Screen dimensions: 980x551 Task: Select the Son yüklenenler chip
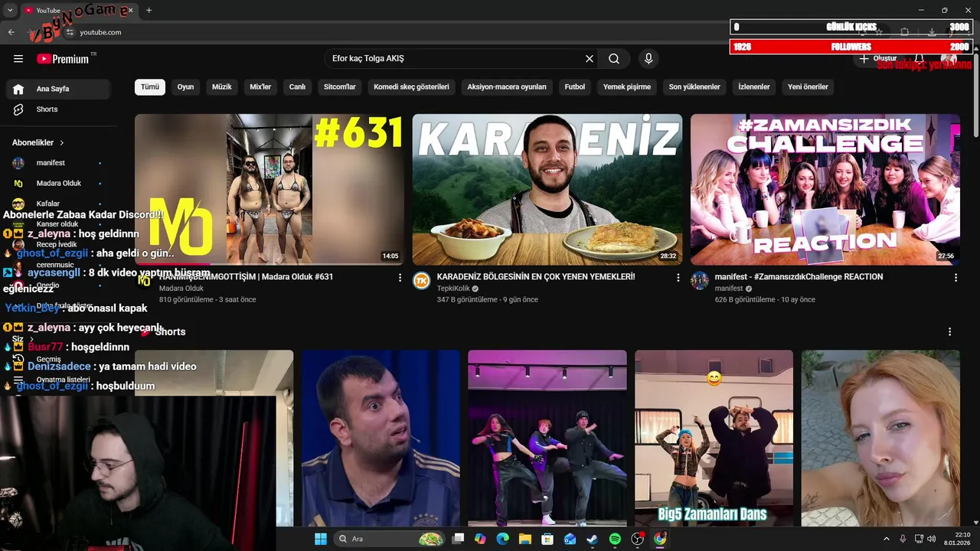point(694,86)
